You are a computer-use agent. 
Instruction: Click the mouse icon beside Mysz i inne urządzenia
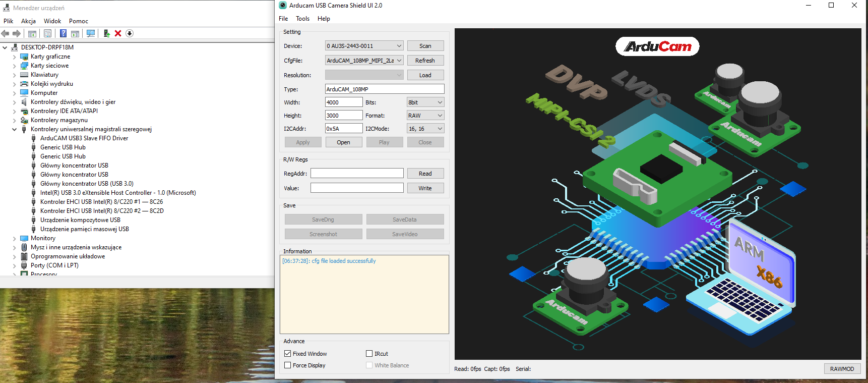pos(24,247)
